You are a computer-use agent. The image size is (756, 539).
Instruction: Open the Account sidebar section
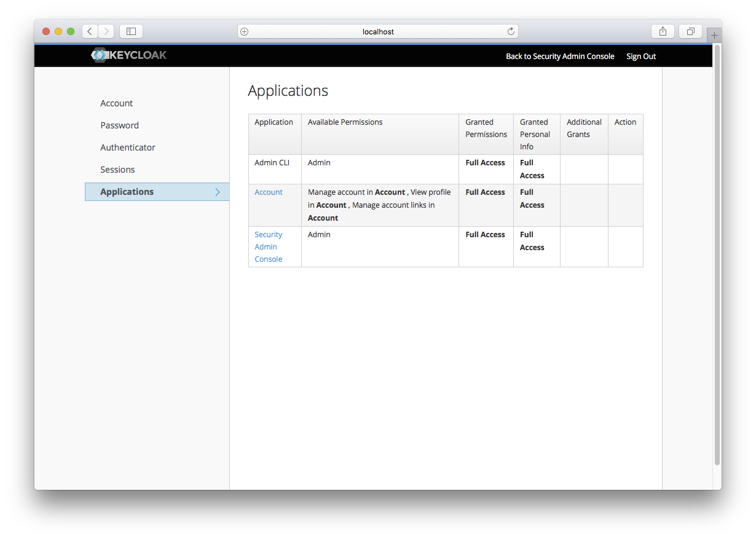117,103
